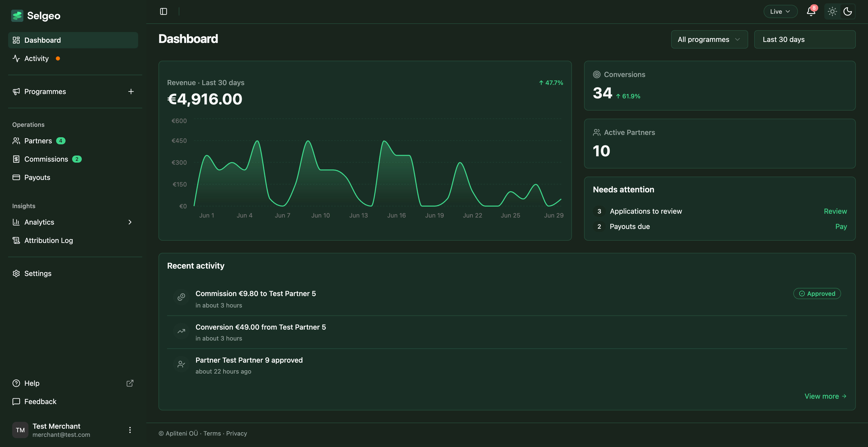This screenshot has width=868, height=447.
Task: Switch to light theme sun icon
Action: 832,11
